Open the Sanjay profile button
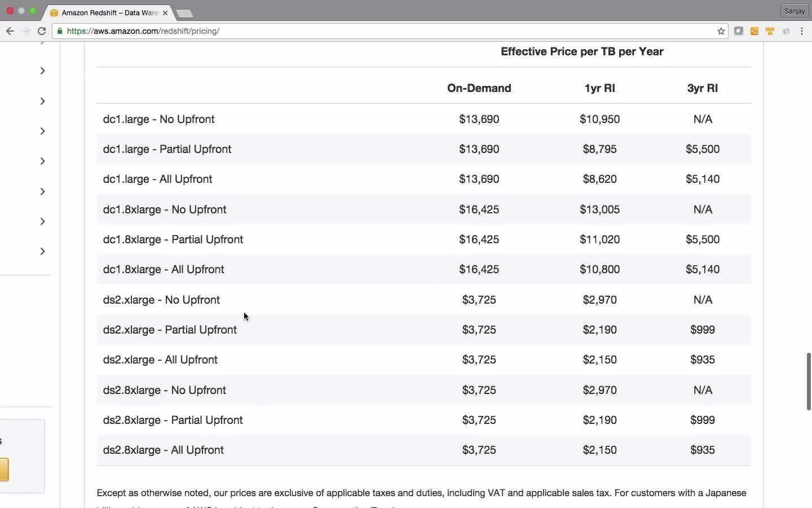The height and width of the screenshot is (508, 812). pos(795,11)
